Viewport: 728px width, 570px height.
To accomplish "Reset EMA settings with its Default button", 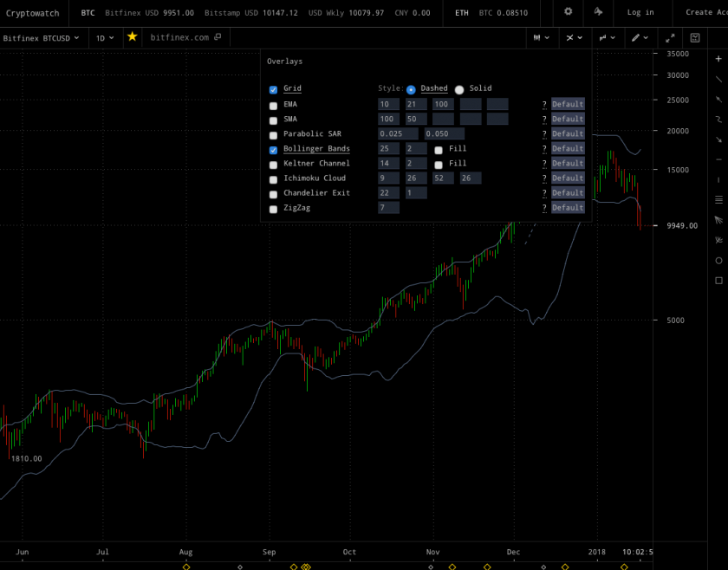I will click(x=568, y=105).
